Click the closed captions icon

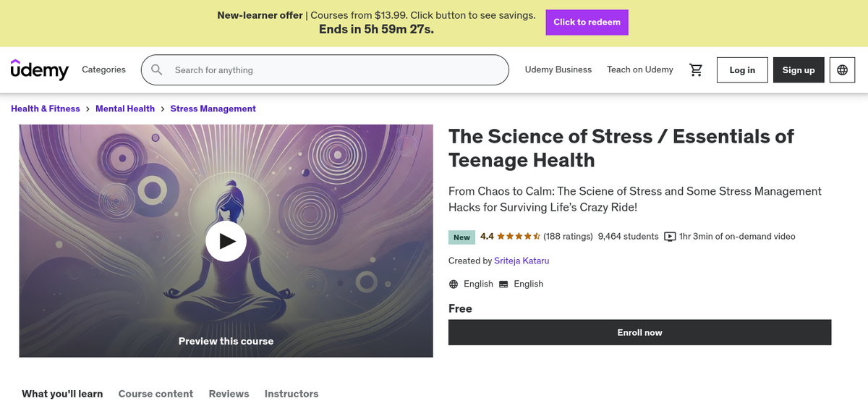click(x=503, y=284)
